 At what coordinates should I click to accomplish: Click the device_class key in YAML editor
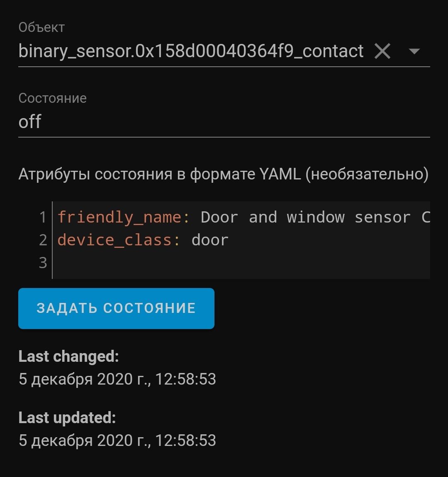pyautogui.click(x=114, y=240)
